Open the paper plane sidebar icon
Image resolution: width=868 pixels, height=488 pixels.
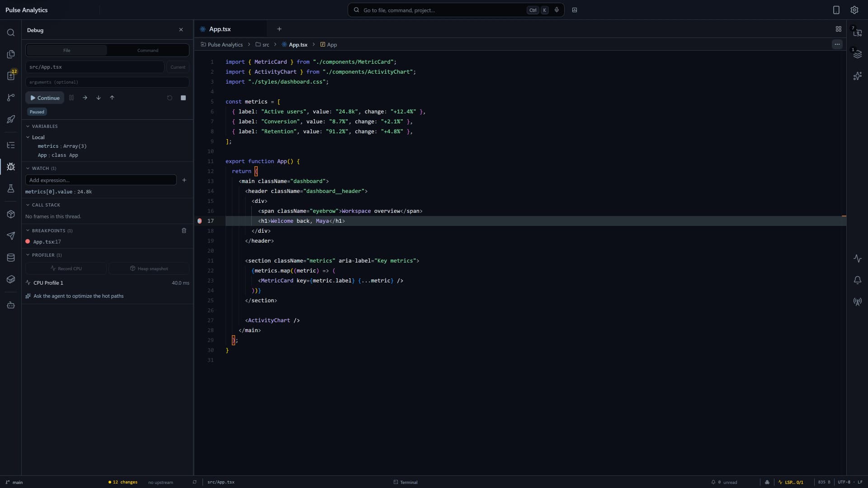pos(11,236)
